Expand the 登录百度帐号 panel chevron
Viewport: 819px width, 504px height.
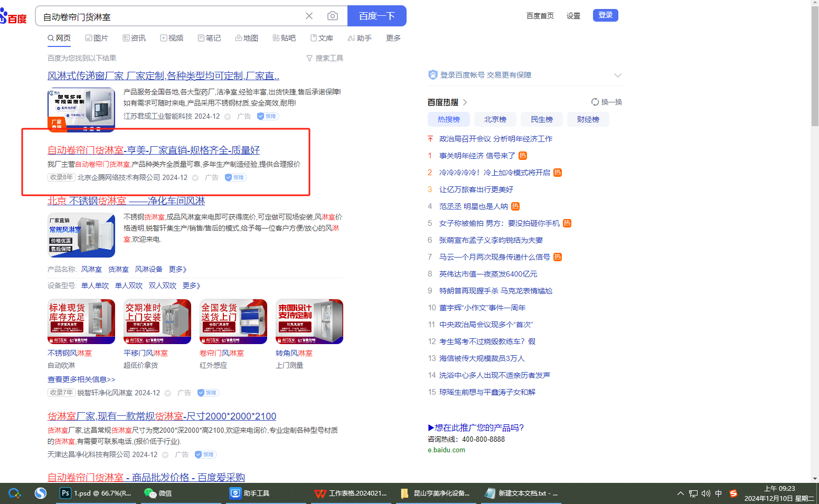(x=617, y=75)
